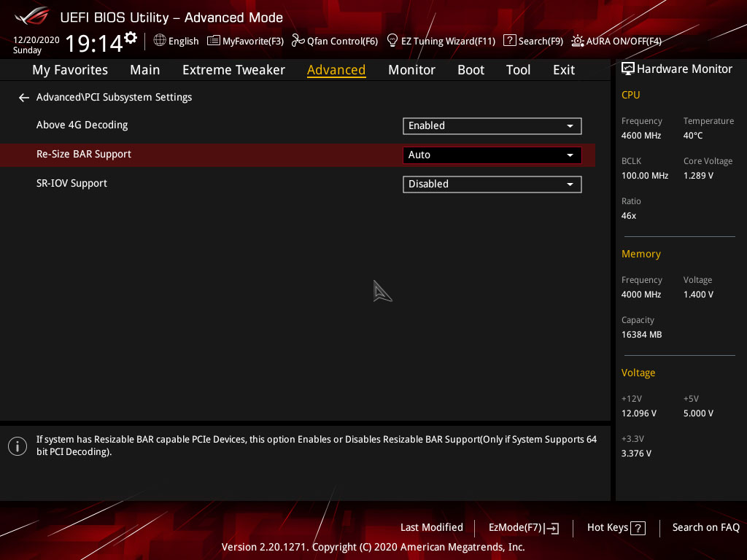Image resolution: width=747 pixels, height=560 pixels.
Task: Open the Above 4G Decoding dropdown
Action: tap(492, 125)
